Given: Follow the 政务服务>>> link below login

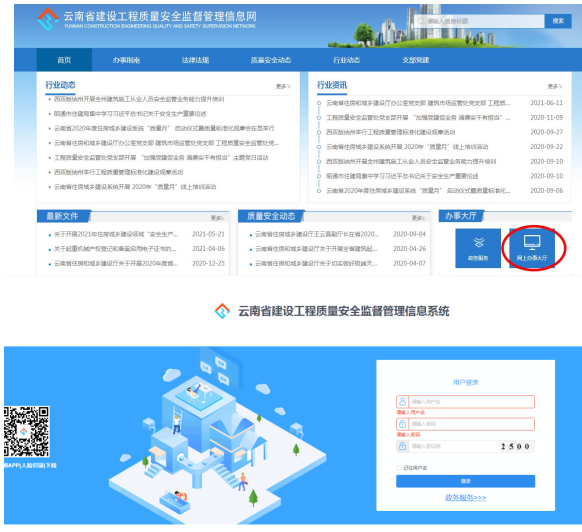Looking at the screenshot, I should click(x=465, y=497).
